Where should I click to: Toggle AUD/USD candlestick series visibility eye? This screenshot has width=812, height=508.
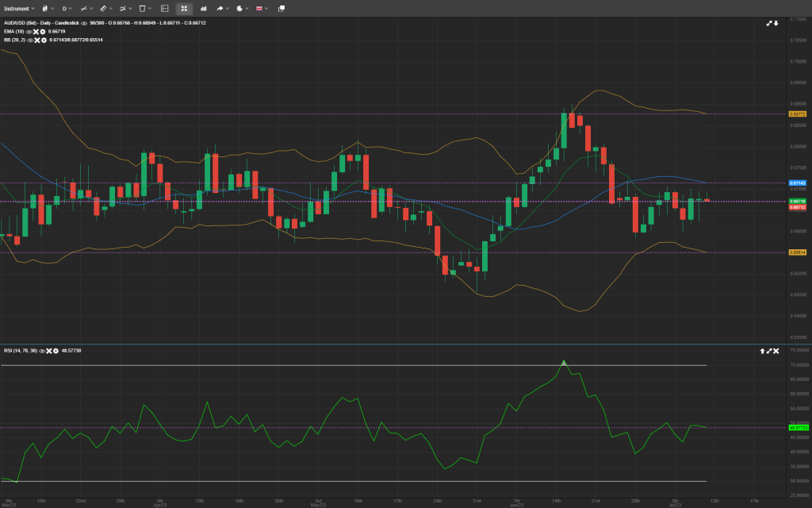[84, 23]
